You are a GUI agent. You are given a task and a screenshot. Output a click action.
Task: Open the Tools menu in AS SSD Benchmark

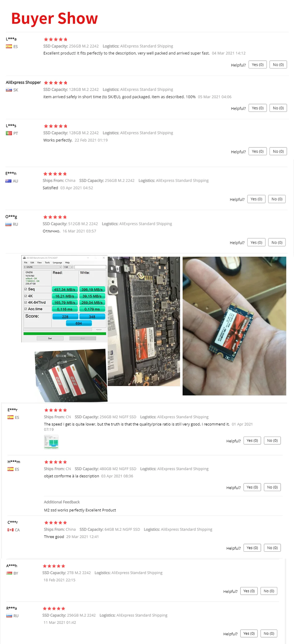tap(47, 263)
